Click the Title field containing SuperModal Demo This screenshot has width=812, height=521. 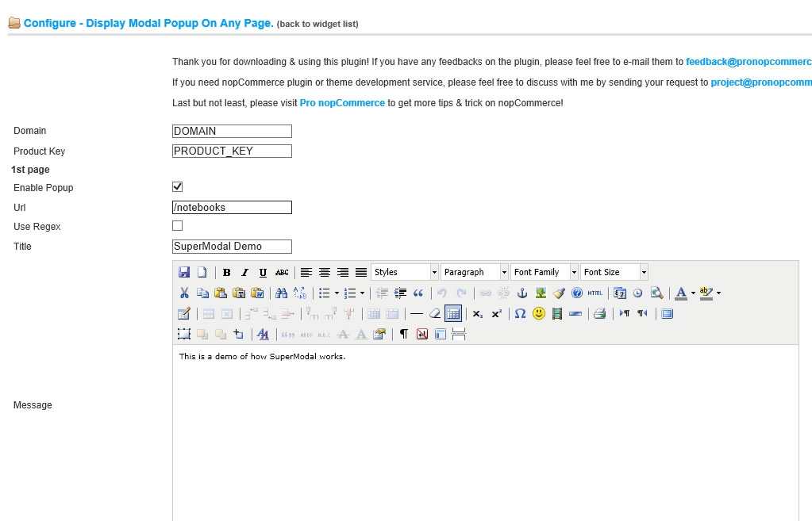click(232, 247)
